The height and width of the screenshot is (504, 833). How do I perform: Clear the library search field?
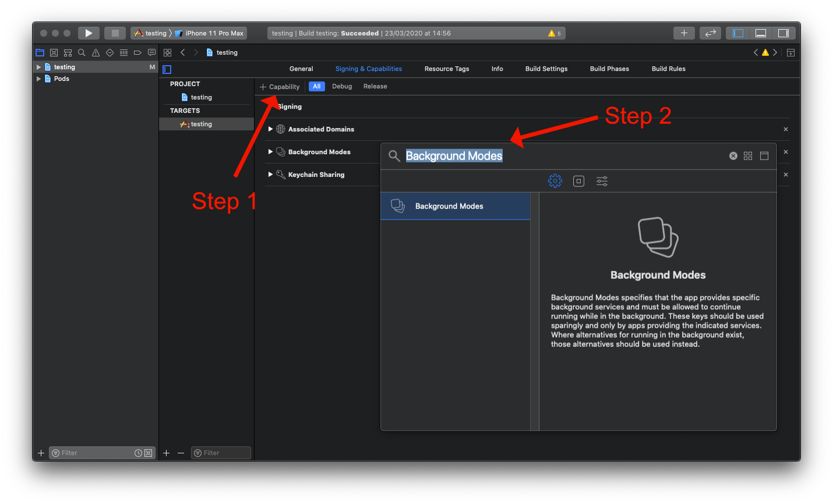click(x=733, y=156)
